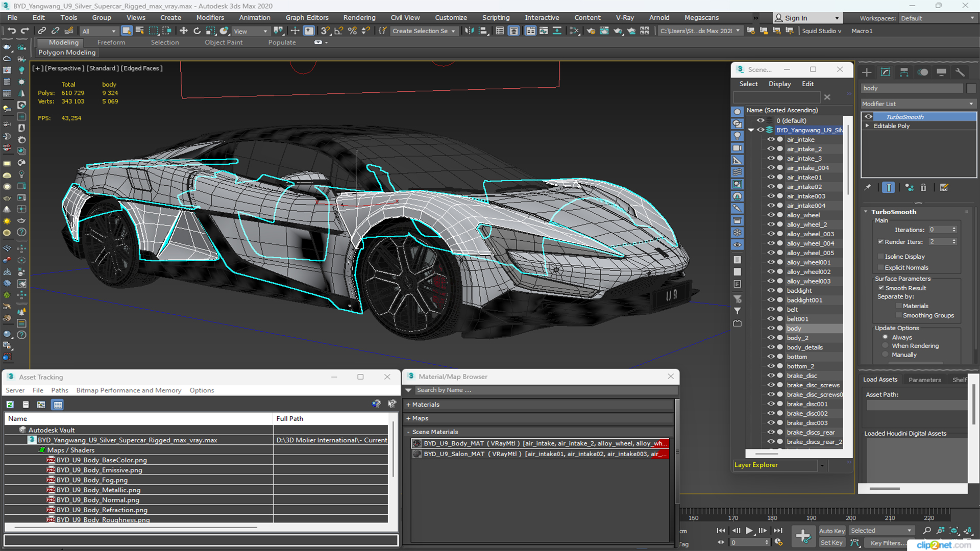Choose the Select and Rotate tool

[x=197, y=31]
